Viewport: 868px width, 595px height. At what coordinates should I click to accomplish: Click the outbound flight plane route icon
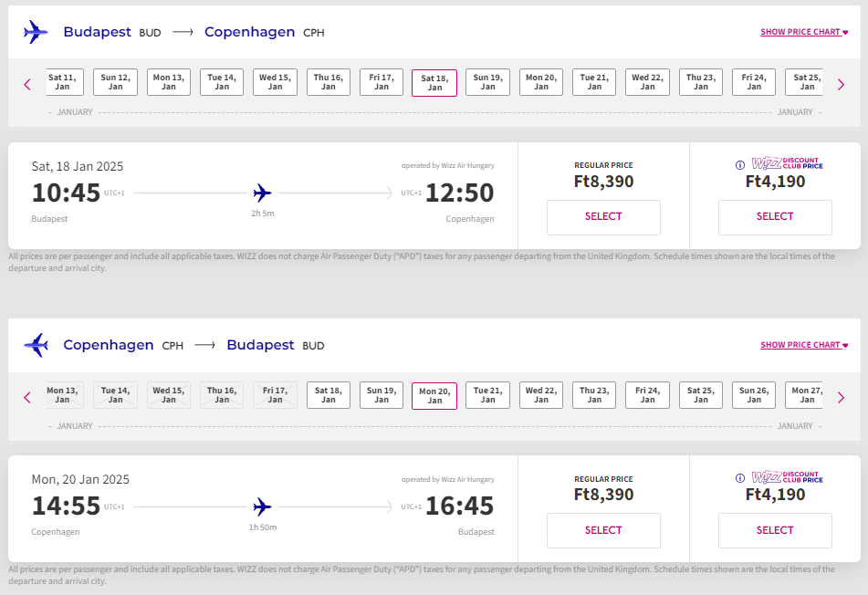263,193
